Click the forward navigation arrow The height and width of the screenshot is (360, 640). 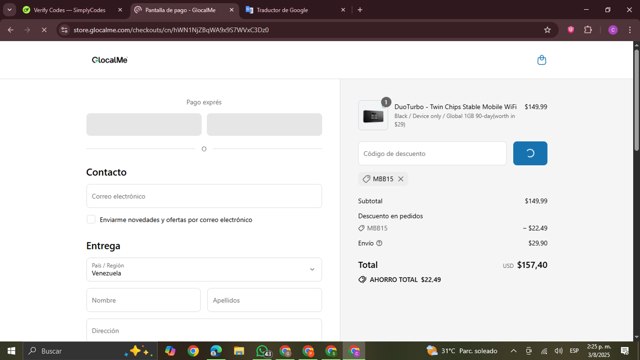(27, 30)
